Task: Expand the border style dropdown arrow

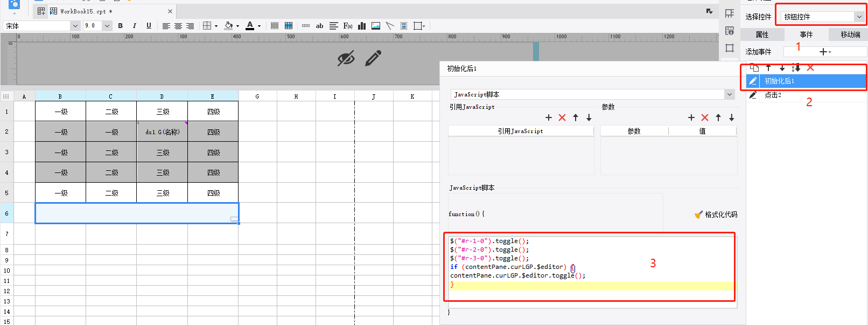Action: 216,26
